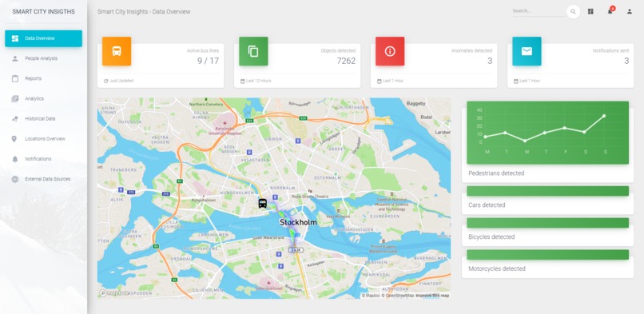The image size is (644, 314).
Task: Click Last 1 Hour under Anomalies detected
Action: pyautogui.click(x=393, y=81)
